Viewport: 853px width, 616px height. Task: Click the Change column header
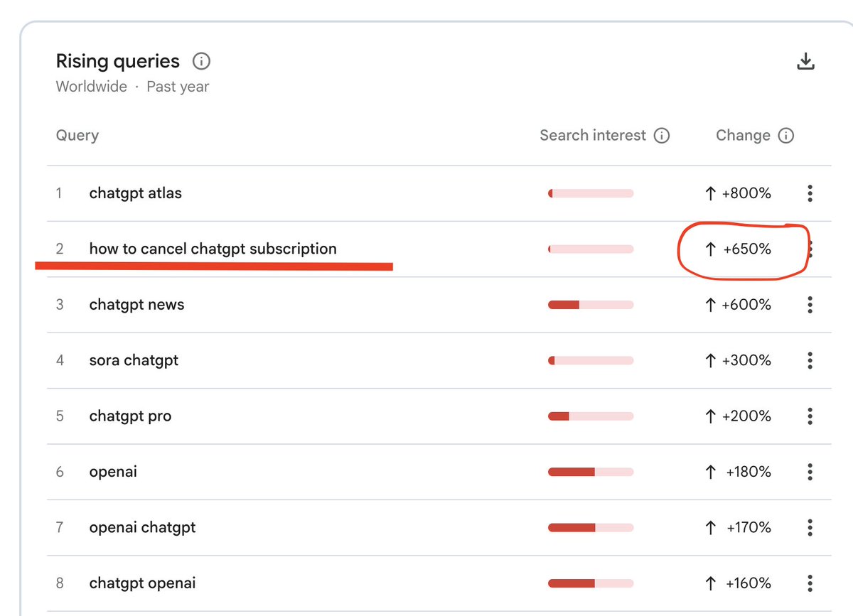743,136
